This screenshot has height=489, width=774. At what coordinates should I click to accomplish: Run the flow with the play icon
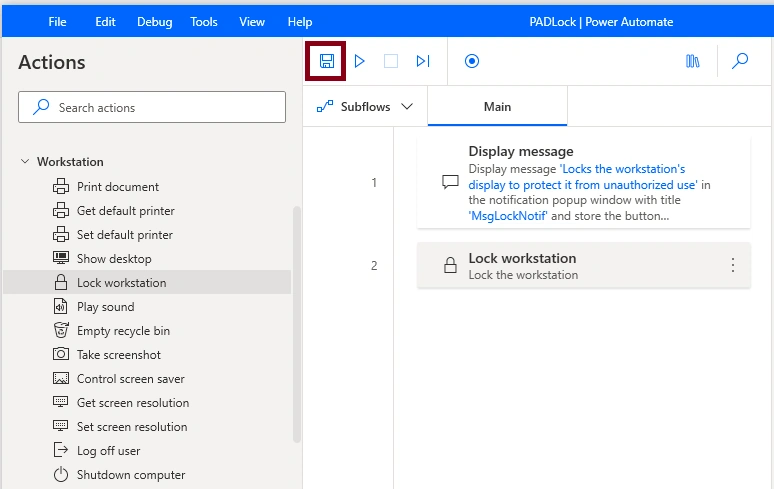(x=359, y=61)
